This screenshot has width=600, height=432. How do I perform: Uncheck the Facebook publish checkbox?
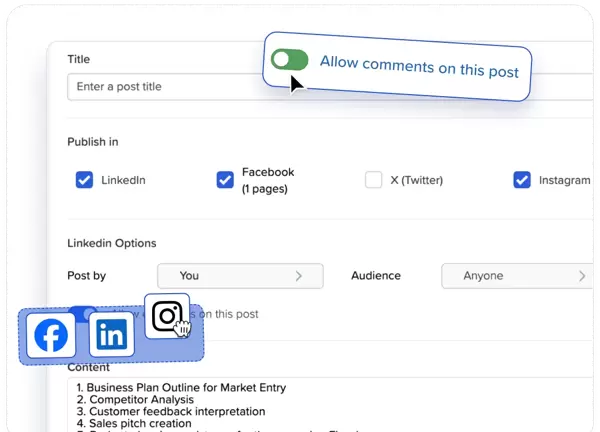(225, 180)
